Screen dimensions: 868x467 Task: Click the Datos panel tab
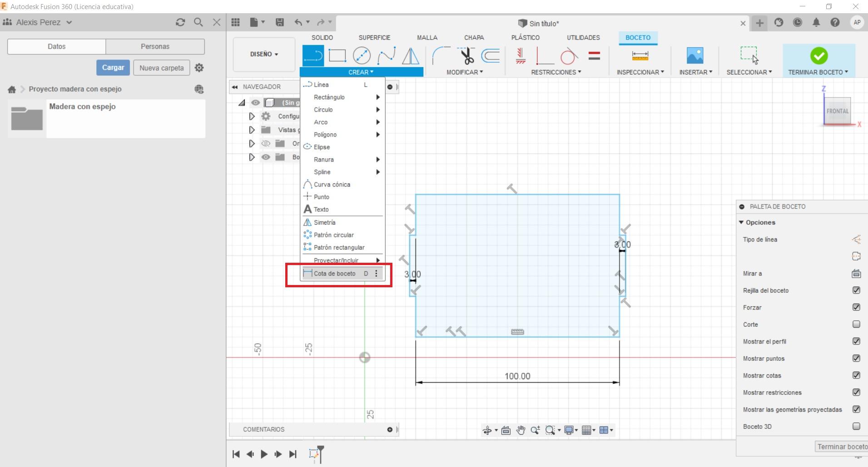[57, 46]
